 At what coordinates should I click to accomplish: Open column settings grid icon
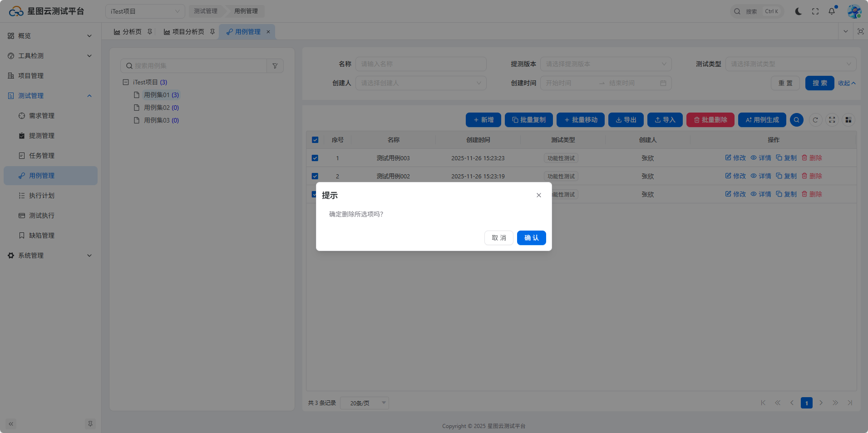click(x=848, y=120)
